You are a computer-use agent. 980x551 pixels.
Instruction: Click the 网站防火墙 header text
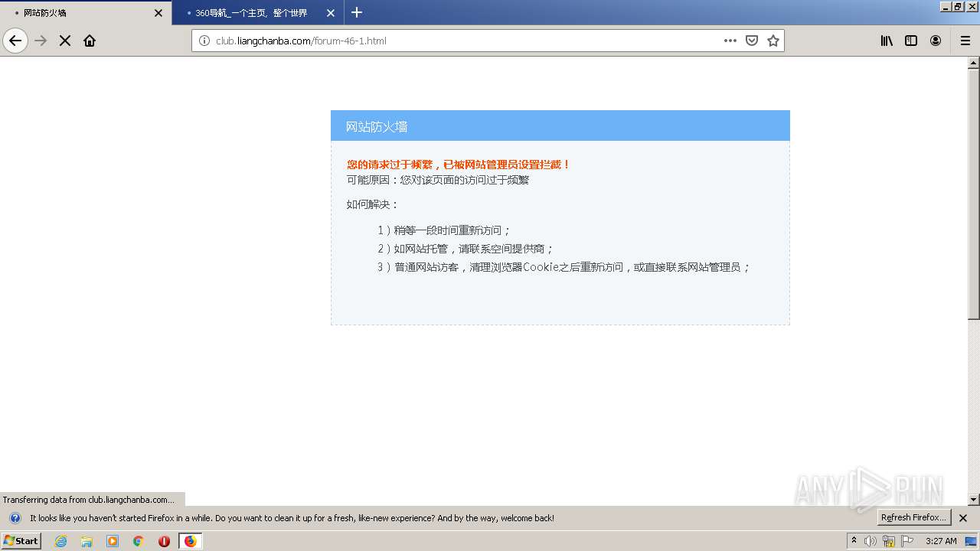tap(377, 127)
